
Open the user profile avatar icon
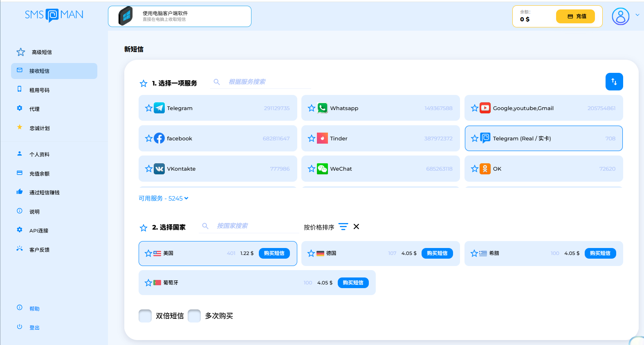tap(620, 16)
